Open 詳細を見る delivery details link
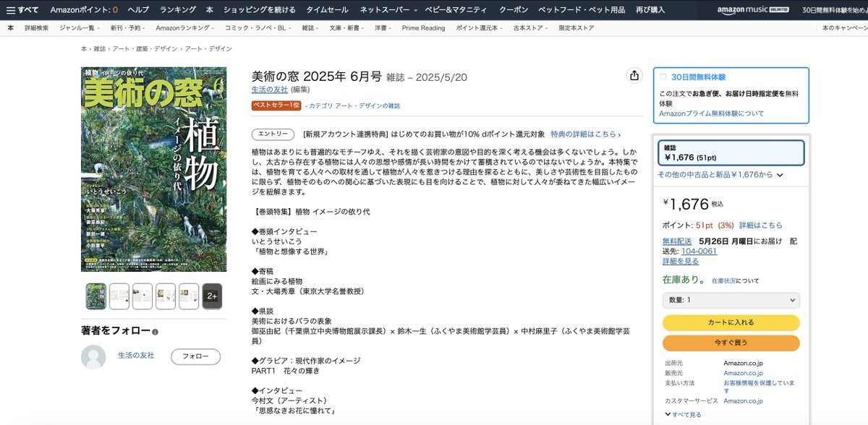 pyautogui.click(x=681, y=261)
